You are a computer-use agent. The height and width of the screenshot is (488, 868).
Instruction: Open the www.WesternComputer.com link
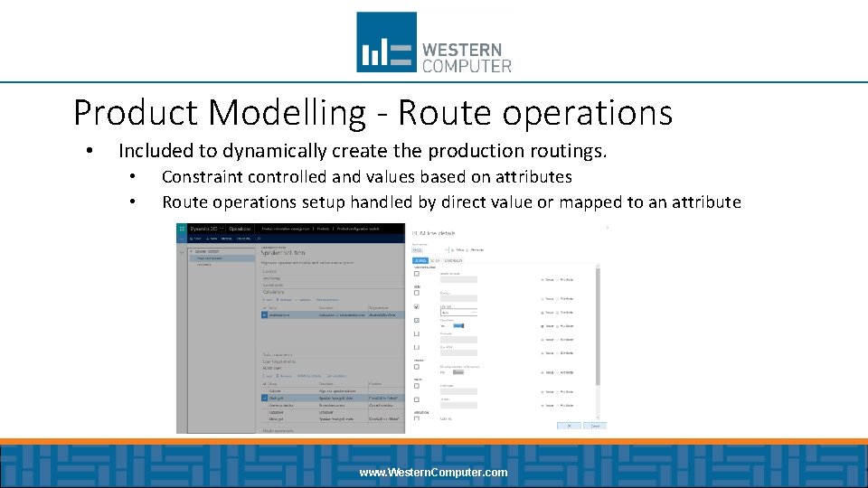(x=433, y=473)
